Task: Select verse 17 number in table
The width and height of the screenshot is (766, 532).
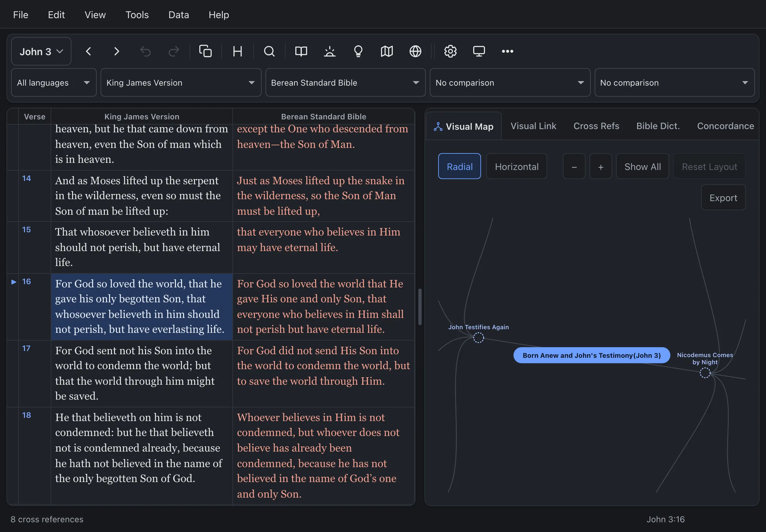Action: pos(26,348)
